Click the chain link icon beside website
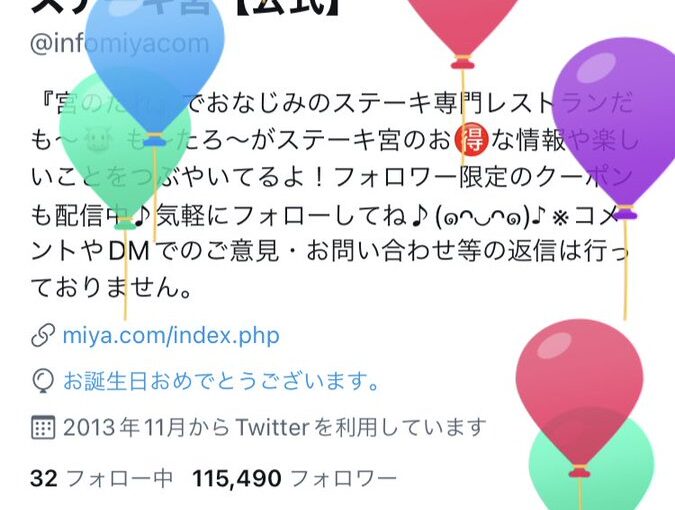675x510 pixels. 43,336
